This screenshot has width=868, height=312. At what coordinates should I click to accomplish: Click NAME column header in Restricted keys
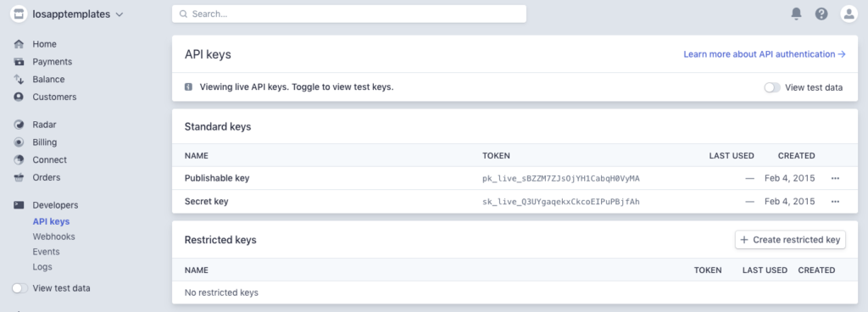coord(197,270)
